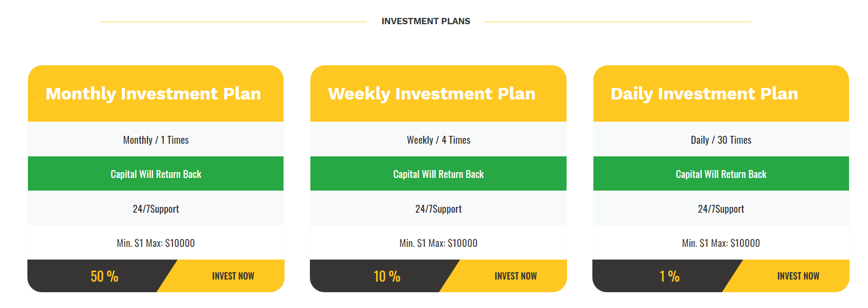
Task: Select the Monthly Investment Plan header
Action: (x=155, y=93)
